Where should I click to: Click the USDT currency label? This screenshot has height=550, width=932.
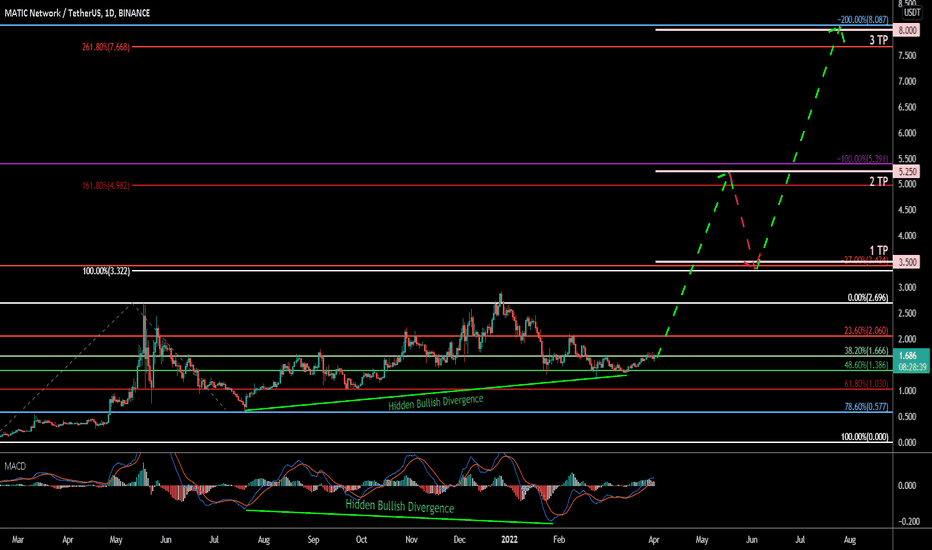pos(912,12)
